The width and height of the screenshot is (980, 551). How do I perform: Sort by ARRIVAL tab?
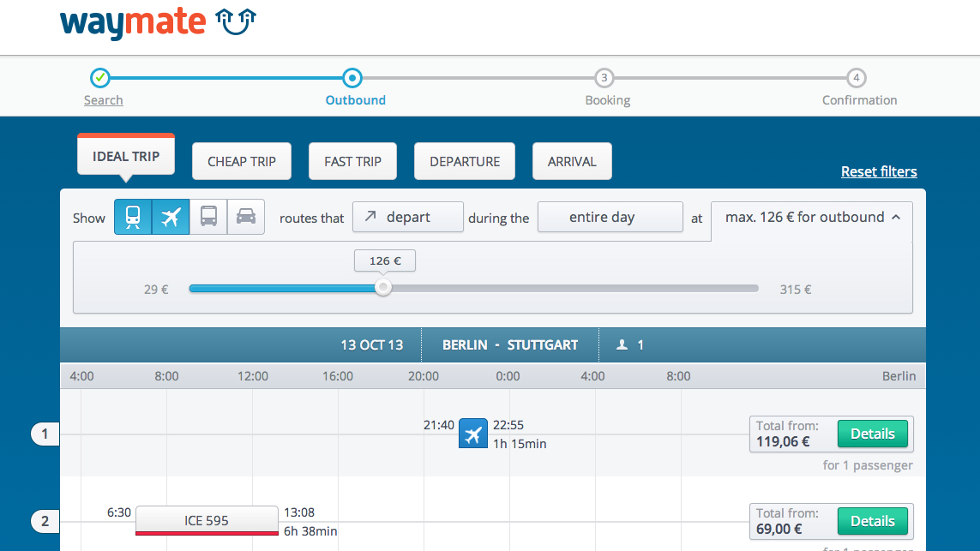[x=572, y=161]
